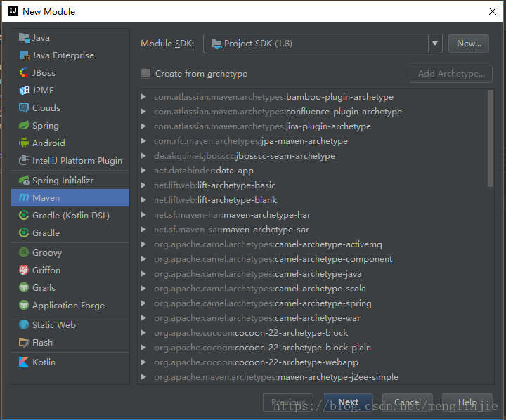Click the Help button
506x420 pixels.
(467, 402)
